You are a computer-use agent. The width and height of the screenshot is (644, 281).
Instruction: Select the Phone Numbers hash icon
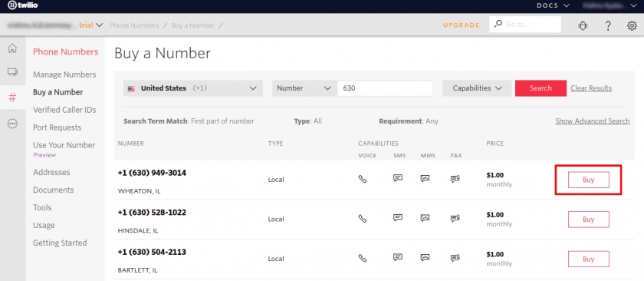(x=13, y=98)
